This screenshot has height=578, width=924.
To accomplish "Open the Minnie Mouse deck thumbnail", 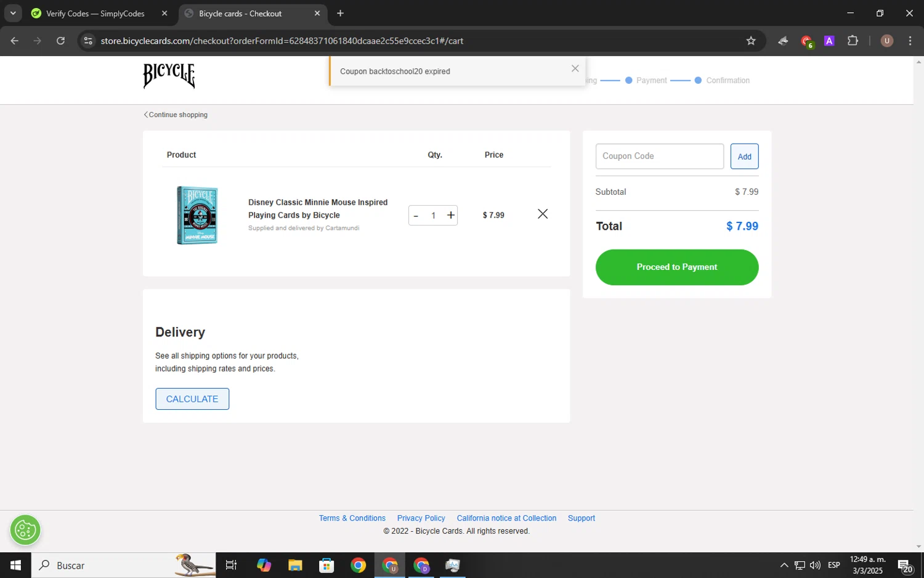I will tap(197, 215).
